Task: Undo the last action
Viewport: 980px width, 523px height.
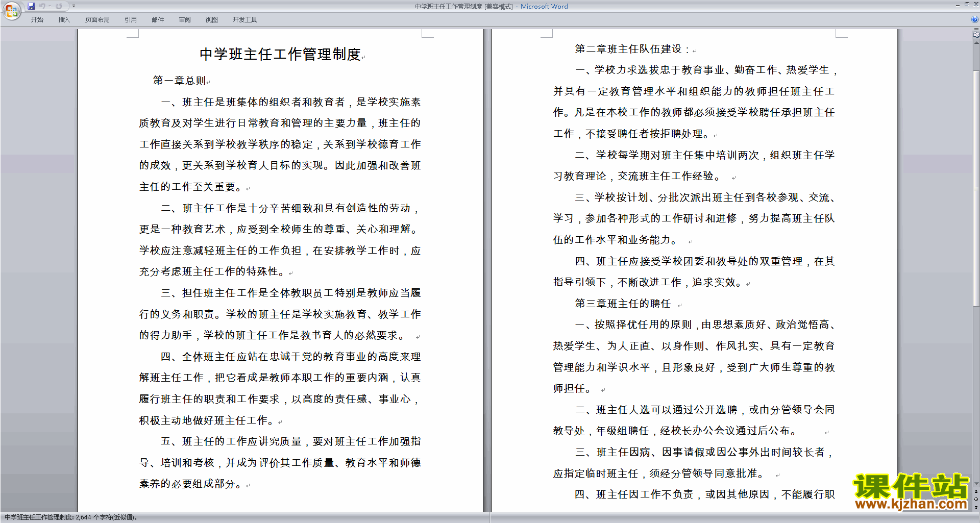Action: pyautogui.click(x=42, y=6)
